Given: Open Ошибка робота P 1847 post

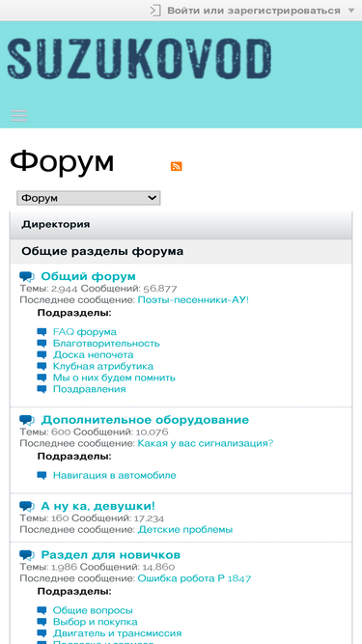Looking at the screenshot, I should click(x=195, y=578).
